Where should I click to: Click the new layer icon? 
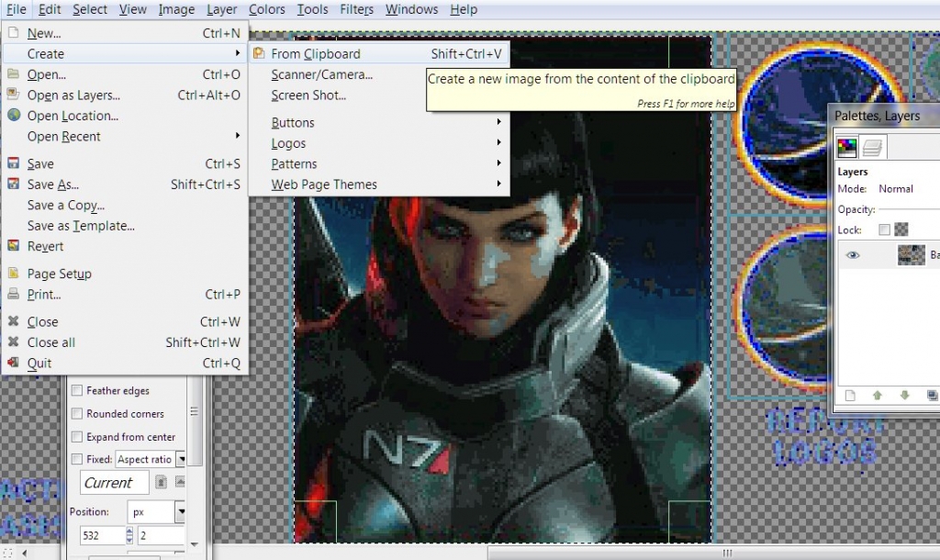pyautogui.click(x=850, y=396)
